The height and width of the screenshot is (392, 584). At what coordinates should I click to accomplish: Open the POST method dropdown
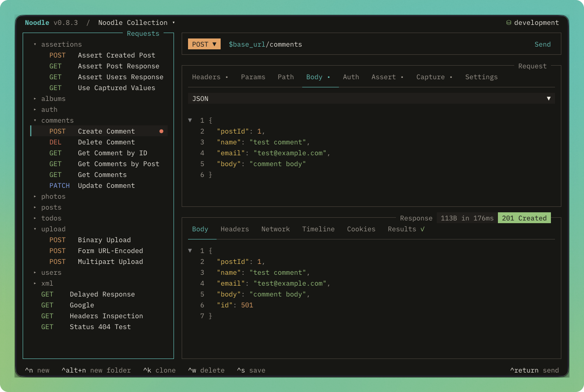[204, 44]
